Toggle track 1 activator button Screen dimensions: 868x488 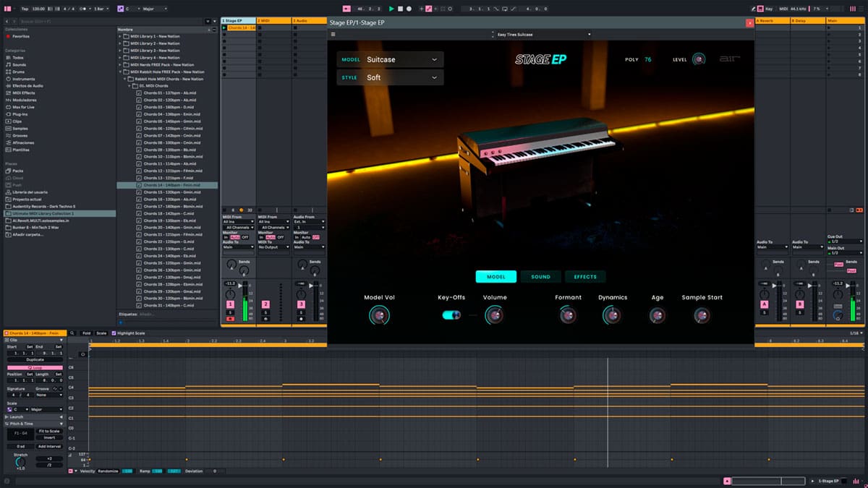(x=230, y=304)
